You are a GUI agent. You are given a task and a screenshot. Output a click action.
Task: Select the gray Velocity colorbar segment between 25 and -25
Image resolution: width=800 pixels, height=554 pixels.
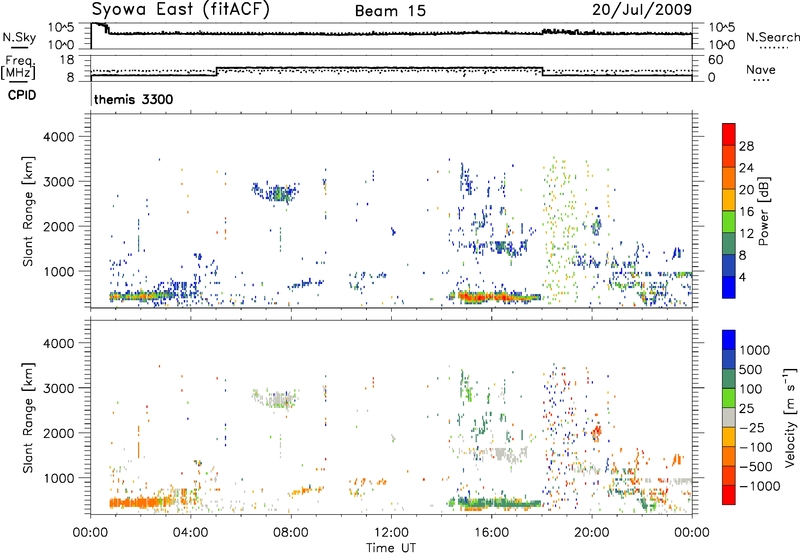click(x=729, y=417)
